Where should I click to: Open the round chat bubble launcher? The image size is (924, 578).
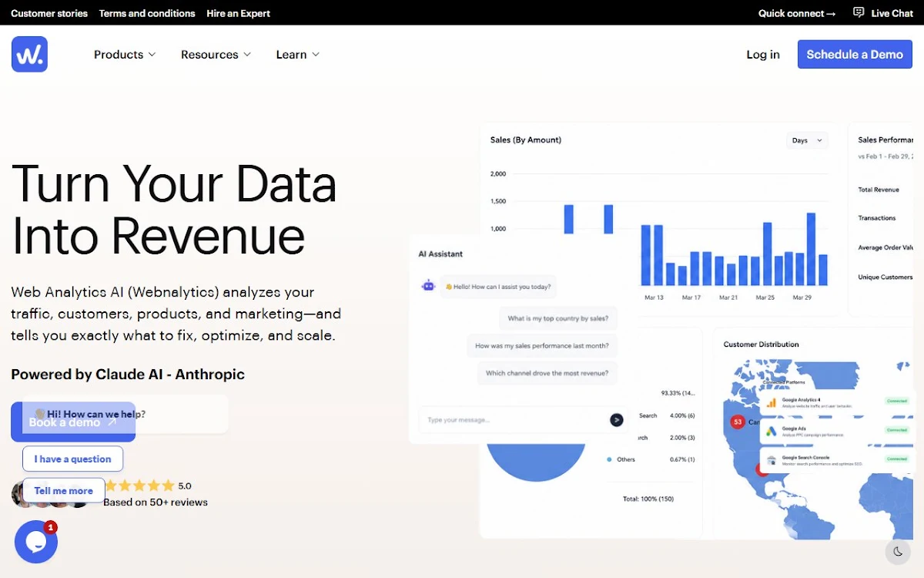pyautogui.click(x=35, y=542)
